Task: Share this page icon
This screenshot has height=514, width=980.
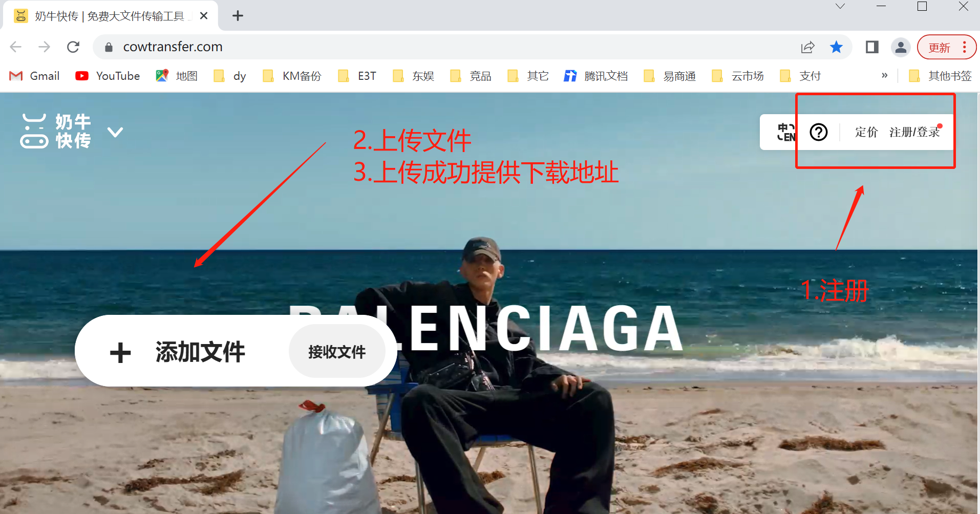Action: [x=807, y=47]
